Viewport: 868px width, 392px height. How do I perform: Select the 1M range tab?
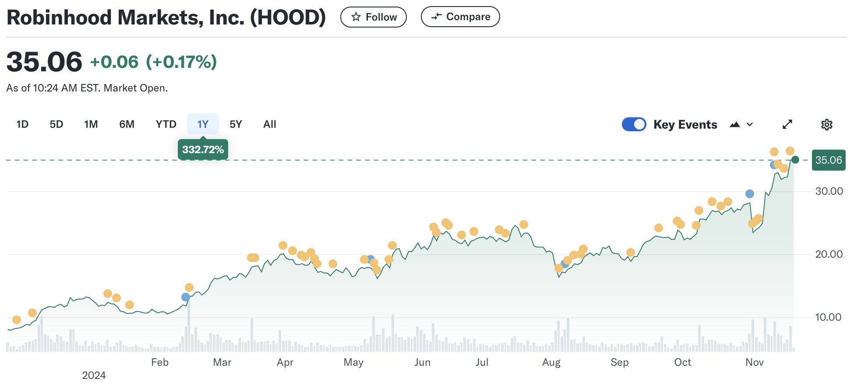pyautogui.click(x=91, y=125)
